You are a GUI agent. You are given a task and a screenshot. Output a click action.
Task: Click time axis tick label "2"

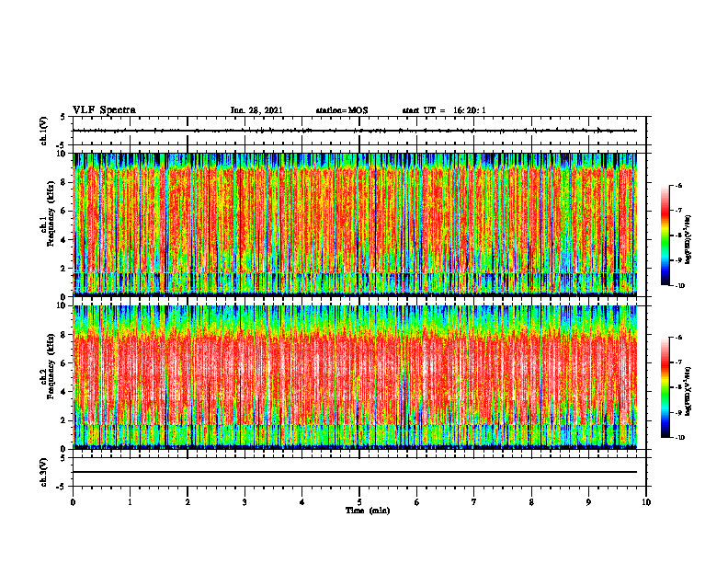point(188,502)
